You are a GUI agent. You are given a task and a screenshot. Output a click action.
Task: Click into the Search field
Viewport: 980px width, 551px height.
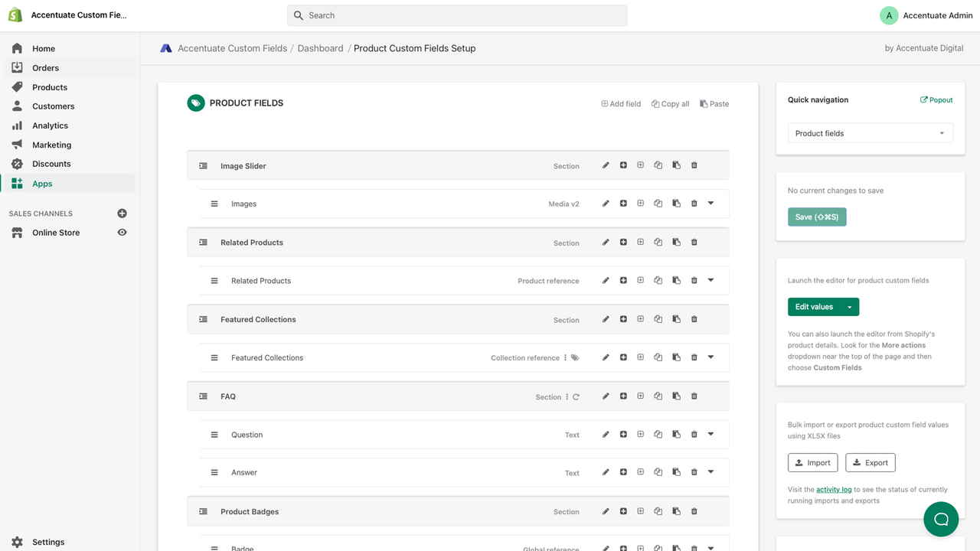(x=457, y=15)
